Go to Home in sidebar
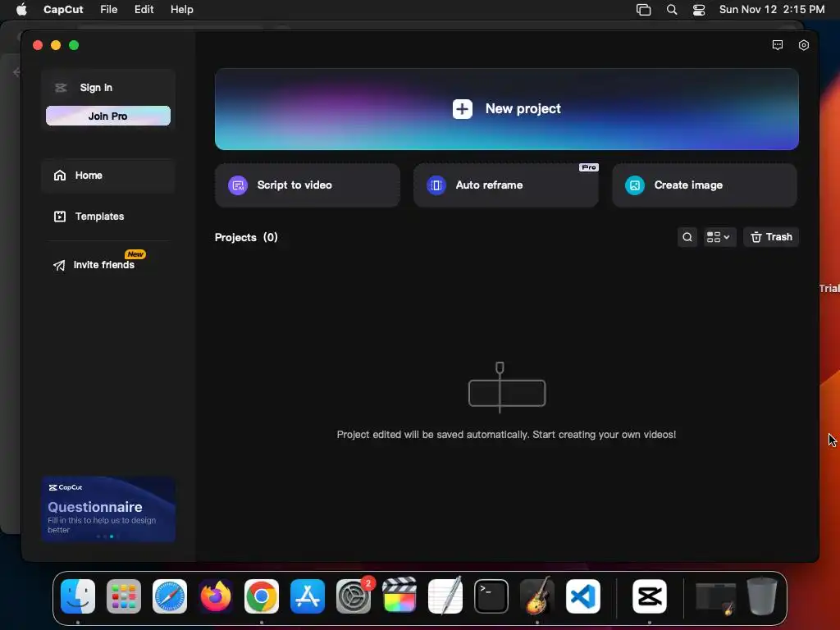 [x=108, y=176]
